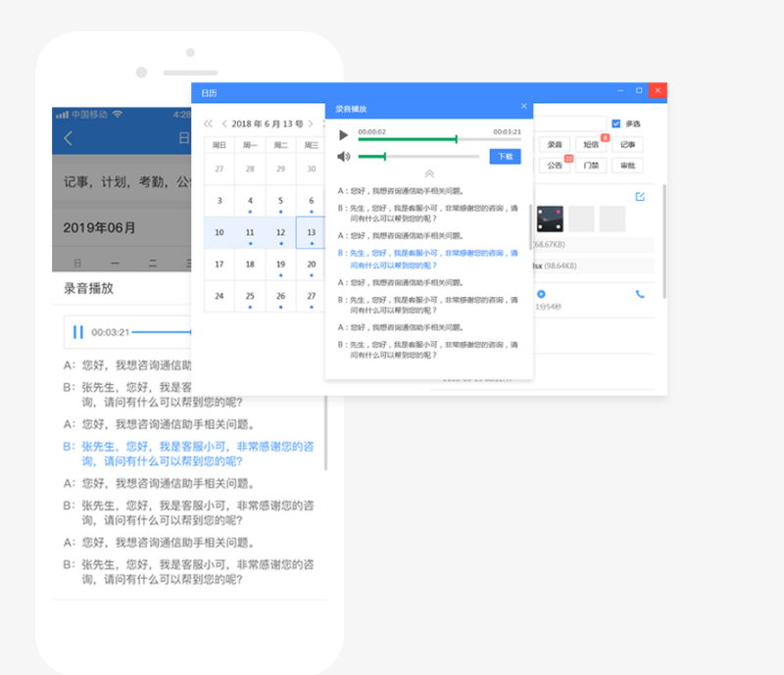Select calendar day 4
The image size is (784, 675).
coord(250,201)
